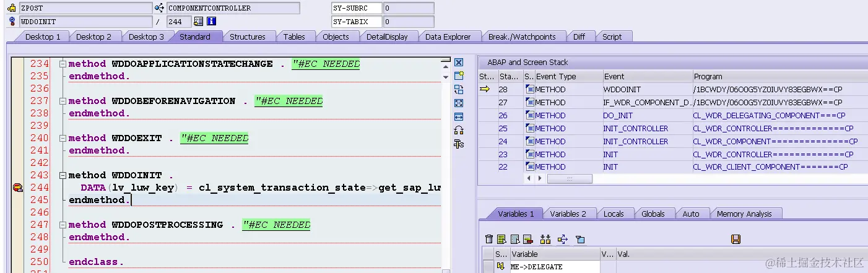Click the Program column header in stack
The image size is (868, 273).
(x=780, y=77)
